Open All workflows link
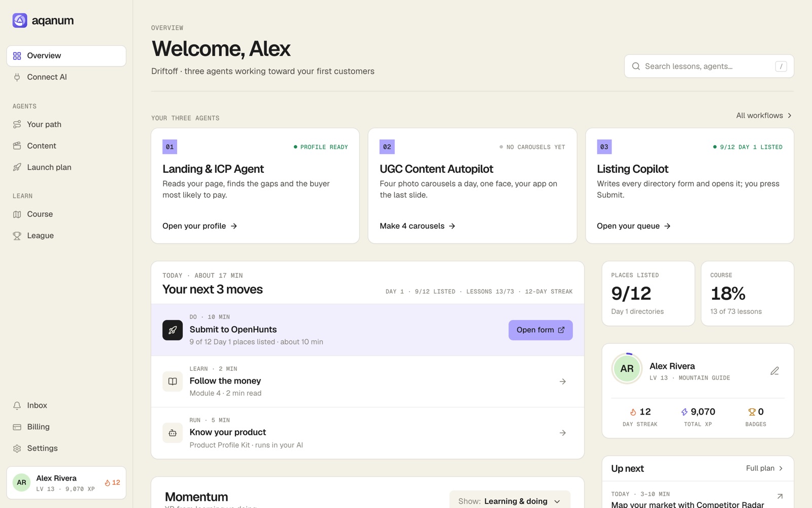This screenshot has height=508, width=812. [x=764, y=115]
